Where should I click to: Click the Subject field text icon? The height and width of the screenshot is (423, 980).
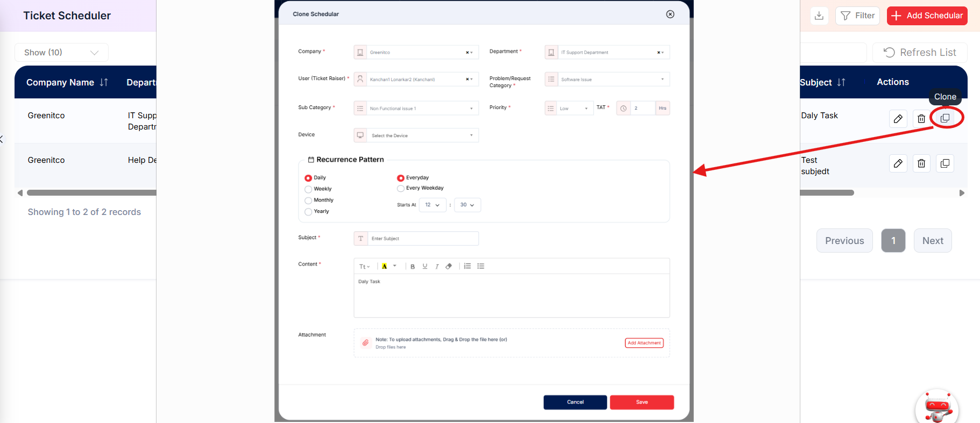361,238
